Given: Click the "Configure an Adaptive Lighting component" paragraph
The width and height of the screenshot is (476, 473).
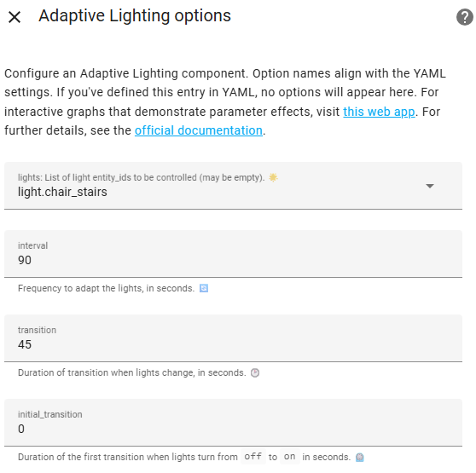Looking at the screenshot, I should coord(225,102).
